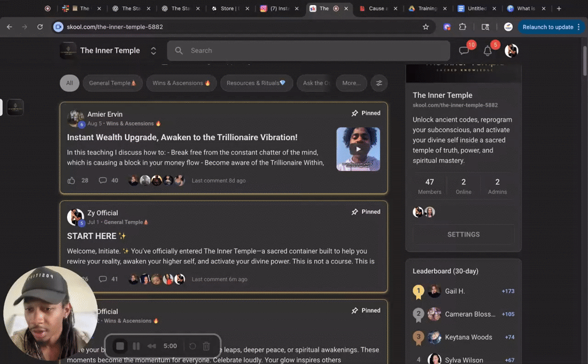Open Chrome profile icon in toolbar
Image resolution: width=588 pixels, height=364 pixels.
[x=508, y=27]
